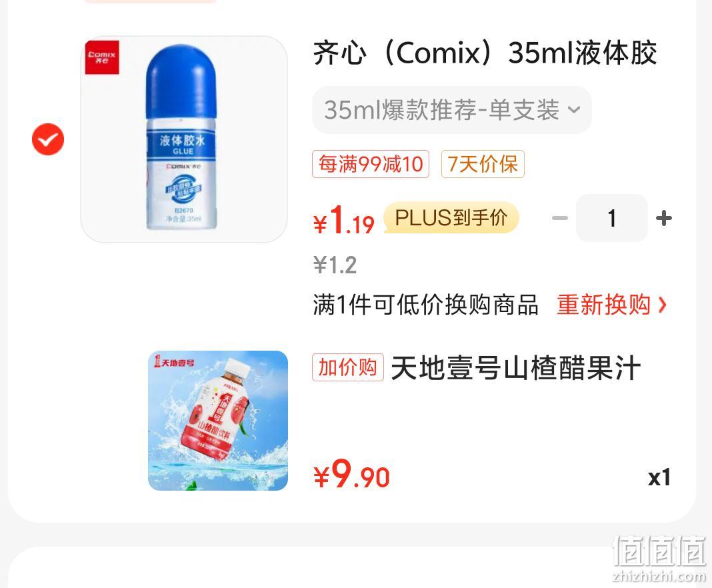This screenshot has height=588, width=712.
Task: Tap the grey ¥1.2 original price
Action: pos(335,265)
